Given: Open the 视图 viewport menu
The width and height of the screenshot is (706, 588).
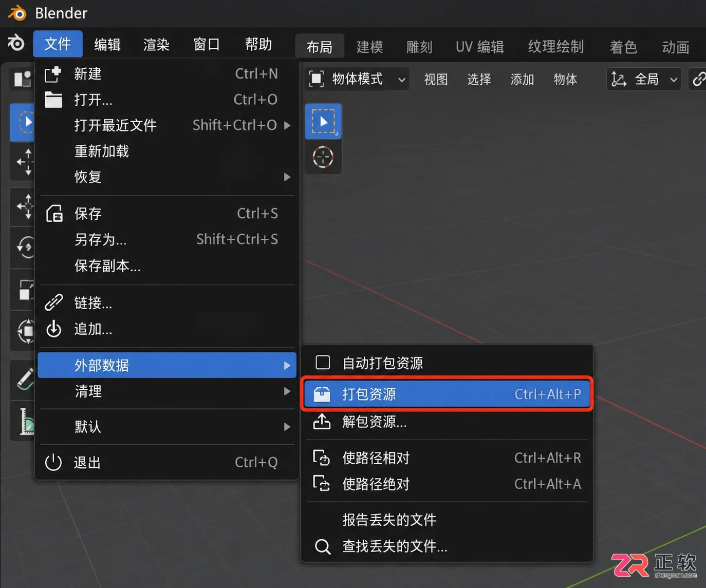Looking at the screenshot, I should pyautogui.click(x=436, y=79).
